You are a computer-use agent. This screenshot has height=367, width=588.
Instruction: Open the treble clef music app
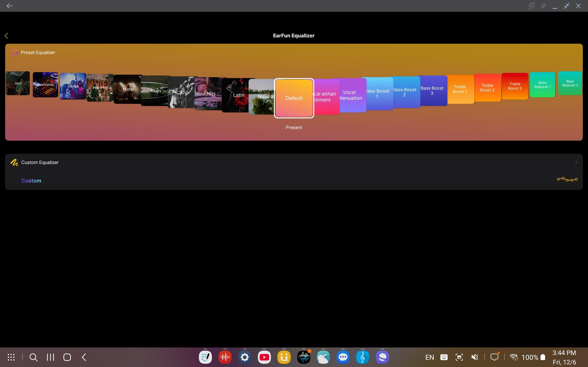(363, 357)
